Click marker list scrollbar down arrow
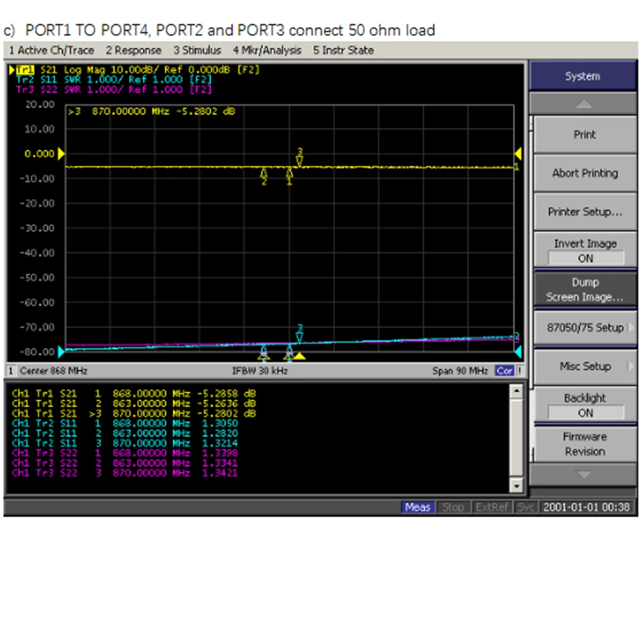 516,486
